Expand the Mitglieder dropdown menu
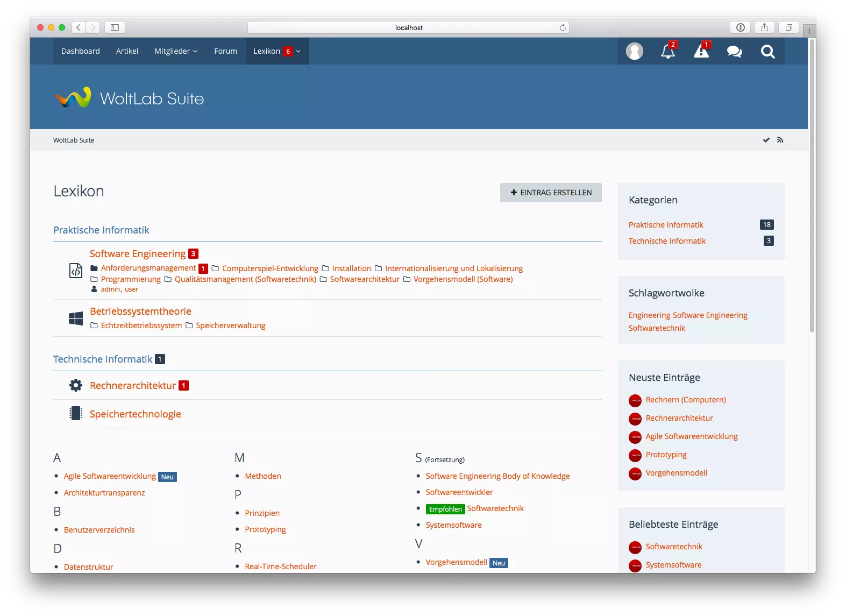This screenshot has height=616, width=846. (x=176, y=51)
